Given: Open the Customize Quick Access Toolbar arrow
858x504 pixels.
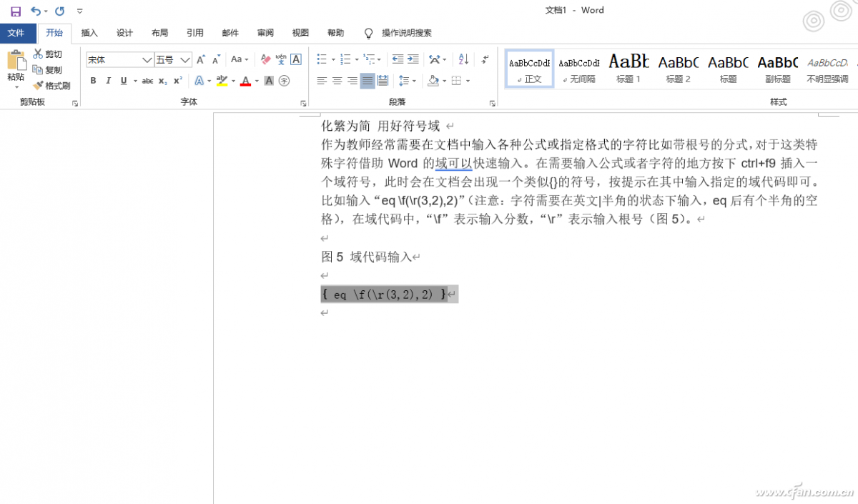Looking at the screenshot, I should pyautogui.click(x=79, y=11).
